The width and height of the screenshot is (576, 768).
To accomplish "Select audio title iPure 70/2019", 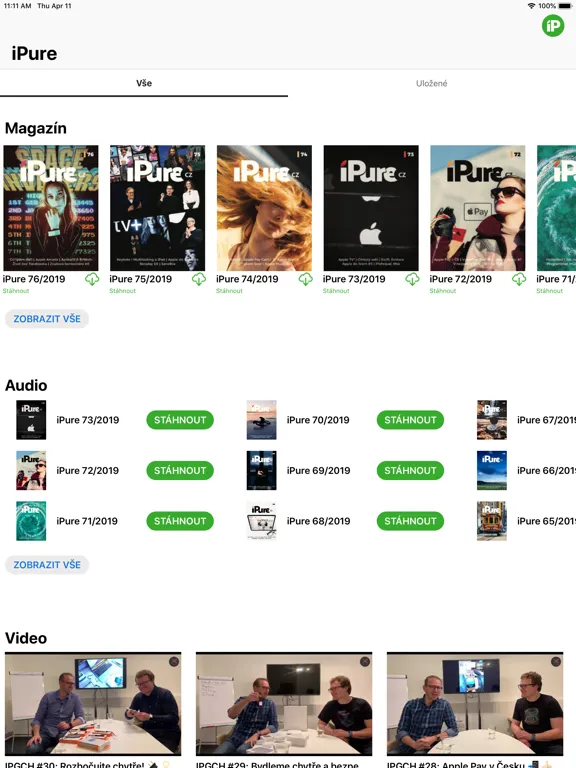I will (x=318, y=420).
